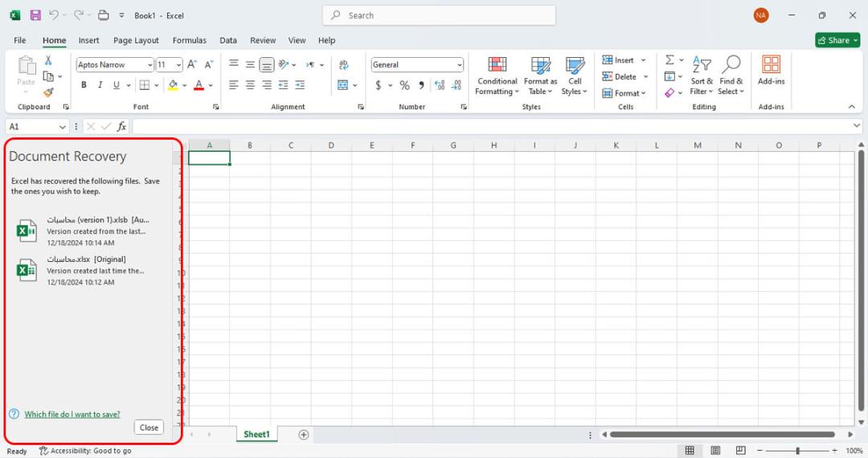Click Increase Decimal icon
868x458 pixels.
point(440,85)
